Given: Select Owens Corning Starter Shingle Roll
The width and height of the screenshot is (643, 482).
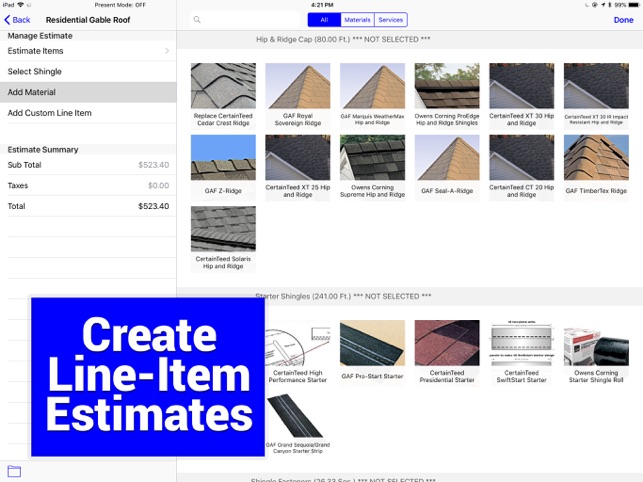Looking at the screenshot, I should [596, 353].
